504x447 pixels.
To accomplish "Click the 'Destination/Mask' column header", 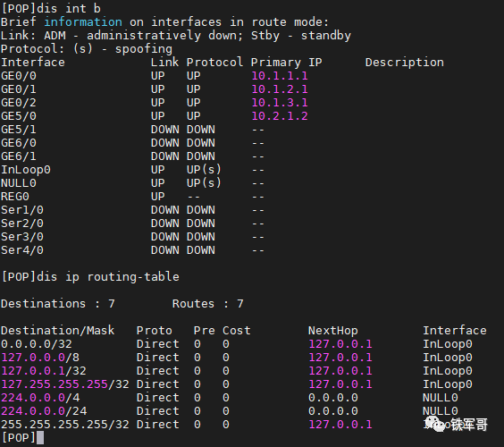I will pyautogui.click(x=57, y=331).
